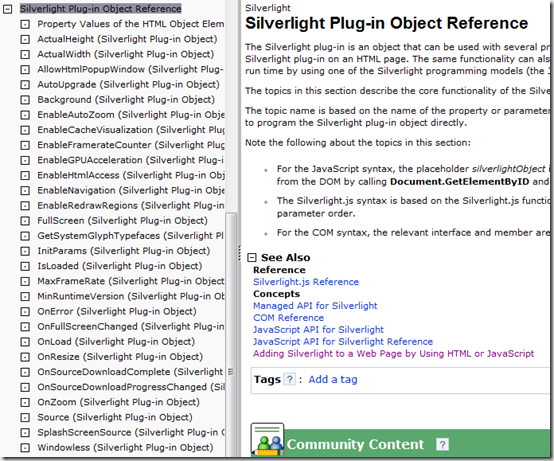Click the node icon beside InitParams
This screenshot has height=461, width=554.
pyautogui.click(x=25, y=251)
